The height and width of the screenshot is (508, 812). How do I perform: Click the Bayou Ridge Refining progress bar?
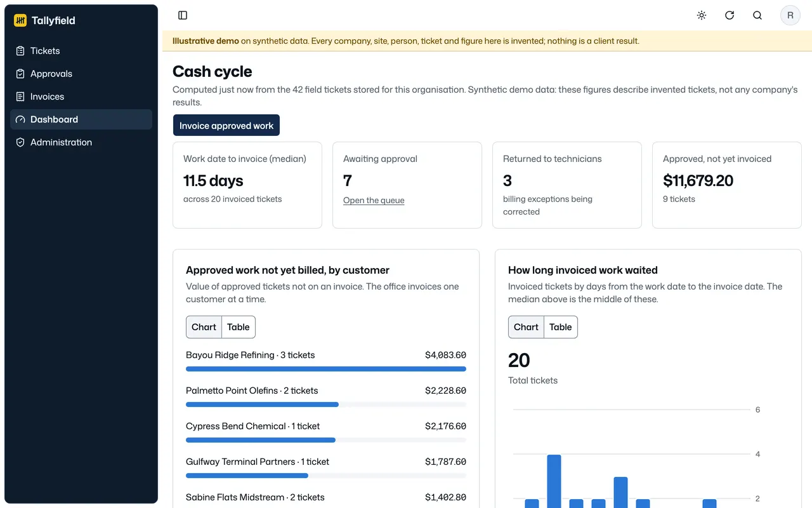click(x=326, y=369)
